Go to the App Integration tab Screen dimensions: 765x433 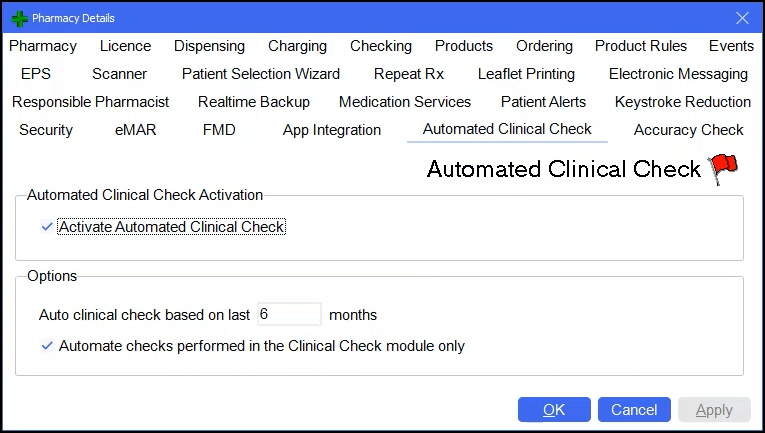[x=332, y=130]
